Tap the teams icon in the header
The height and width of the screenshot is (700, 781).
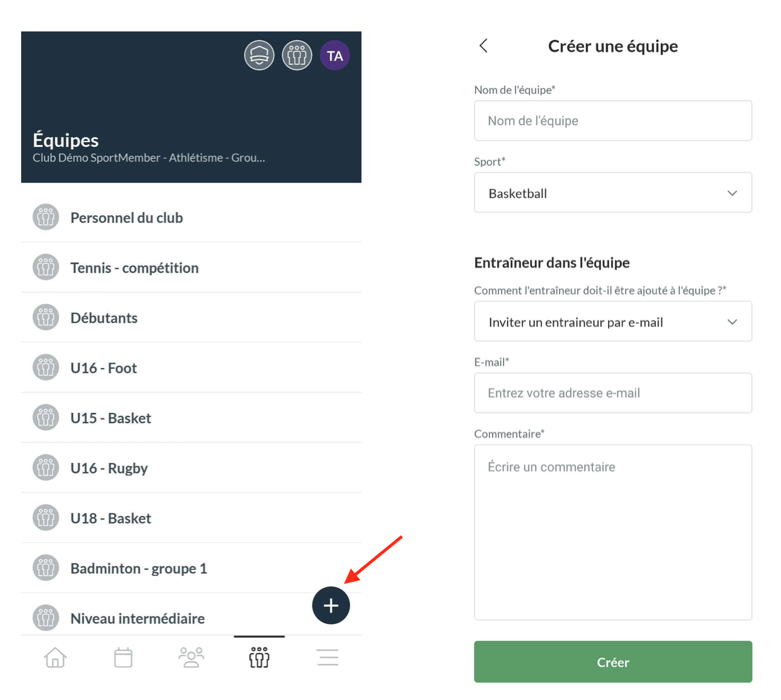tap(297, 56)
